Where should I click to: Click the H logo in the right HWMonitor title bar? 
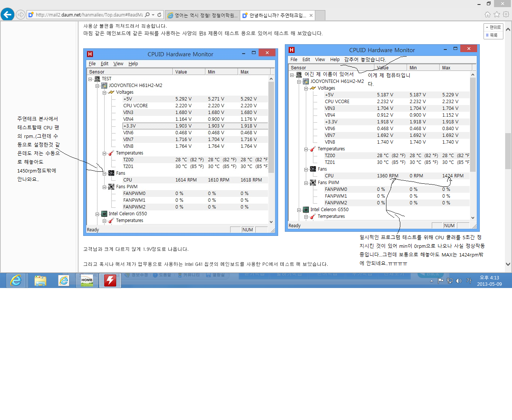pos(292,50)
